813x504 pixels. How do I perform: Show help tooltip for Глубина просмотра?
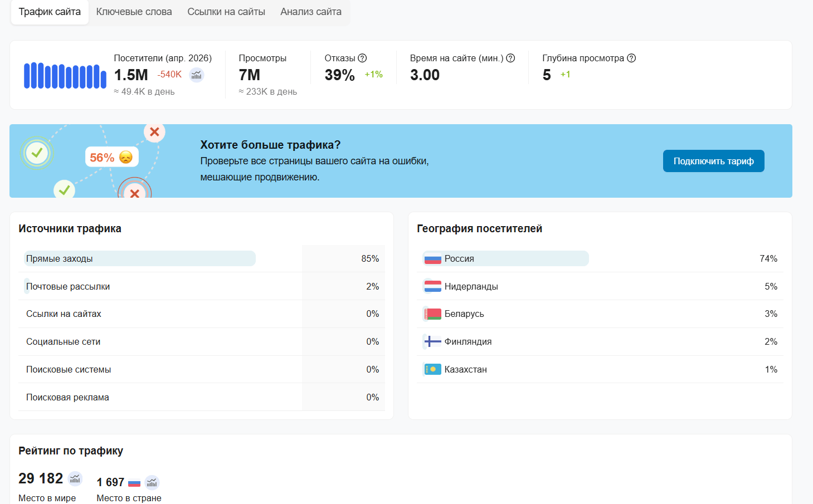tap(631, 58)
